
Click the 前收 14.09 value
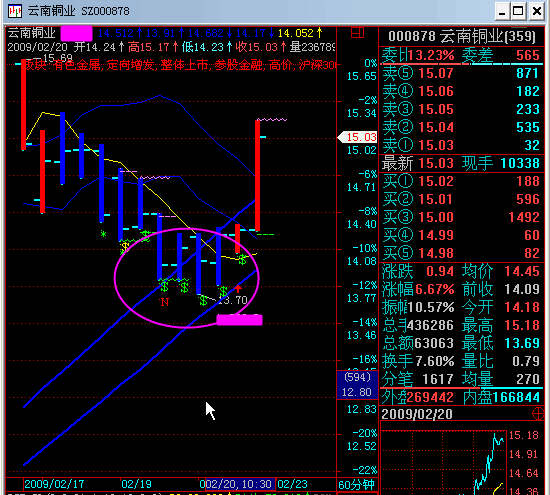point(522,289)
